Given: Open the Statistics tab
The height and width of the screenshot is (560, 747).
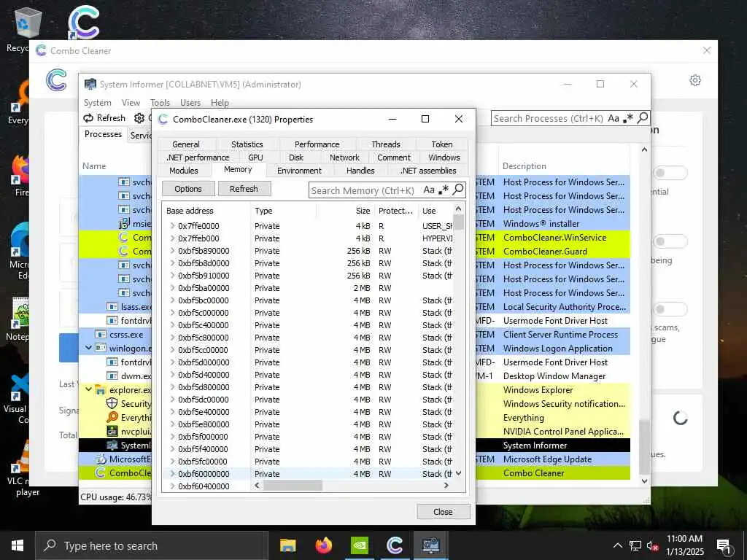Looking at the screenshot, I should 247,144.
